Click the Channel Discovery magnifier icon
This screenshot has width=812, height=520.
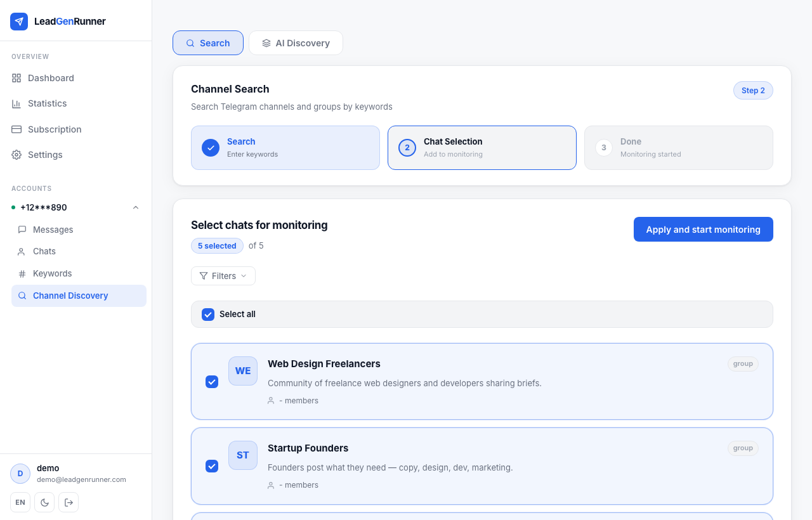[22, 296]
